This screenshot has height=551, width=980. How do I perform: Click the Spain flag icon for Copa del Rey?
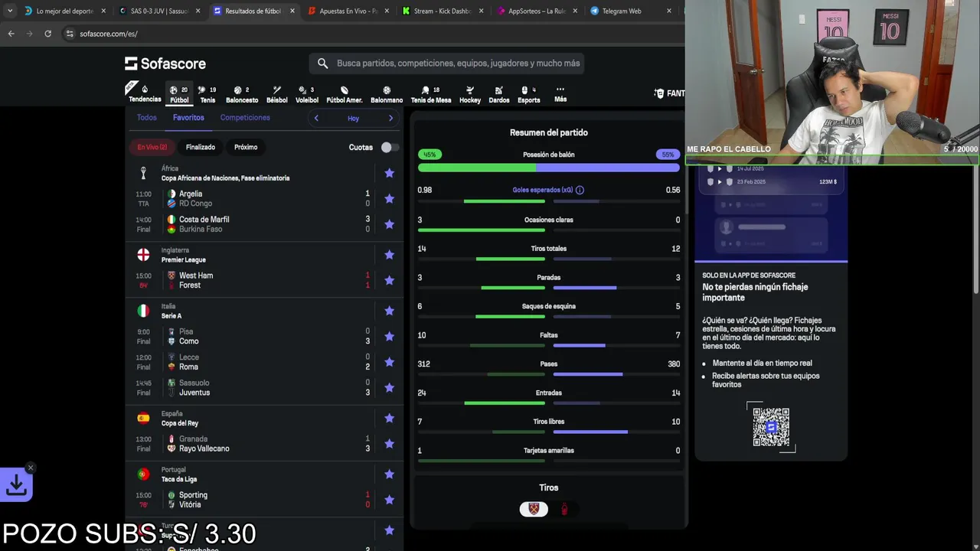click(143, 418)
